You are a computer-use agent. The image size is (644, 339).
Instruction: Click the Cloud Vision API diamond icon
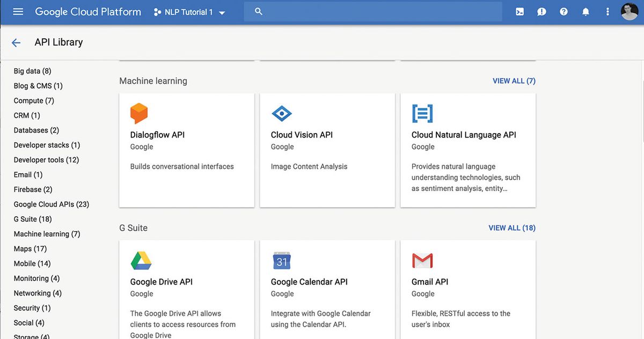coord(281,113)
